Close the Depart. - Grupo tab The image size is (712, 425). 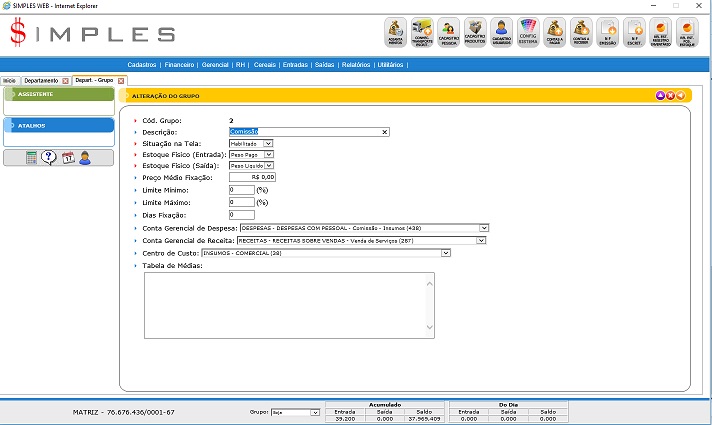point(119,80)
